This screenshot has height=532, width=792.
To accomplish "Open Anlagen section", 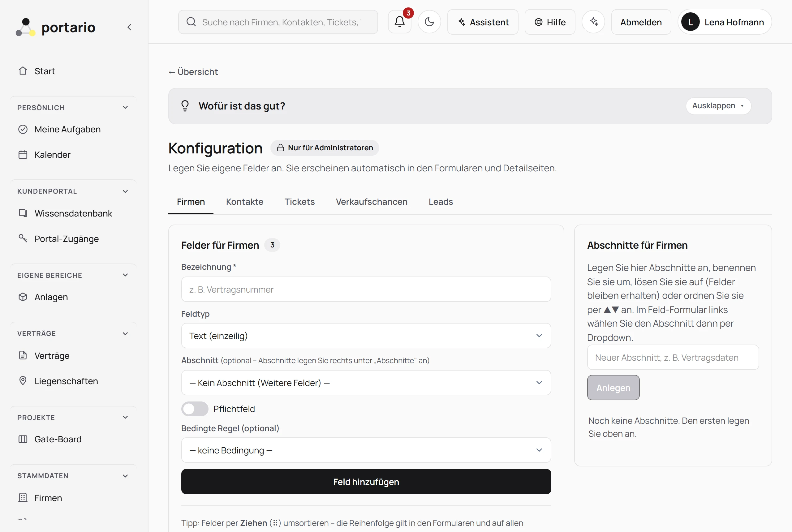I will (x=73, y=297).
